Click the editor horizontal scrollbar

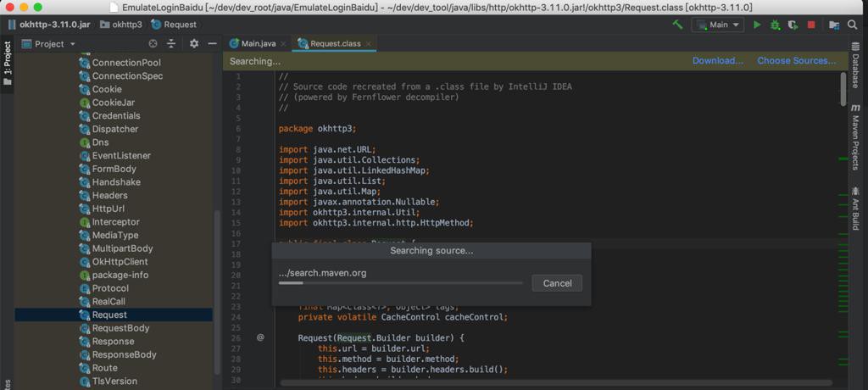[x=556, y=383]
